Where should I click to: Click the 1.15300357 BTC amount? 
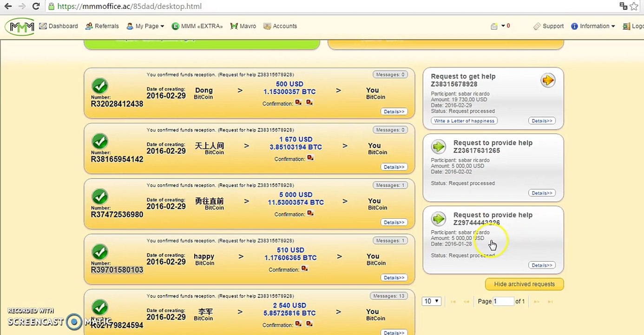coord(289,92)
